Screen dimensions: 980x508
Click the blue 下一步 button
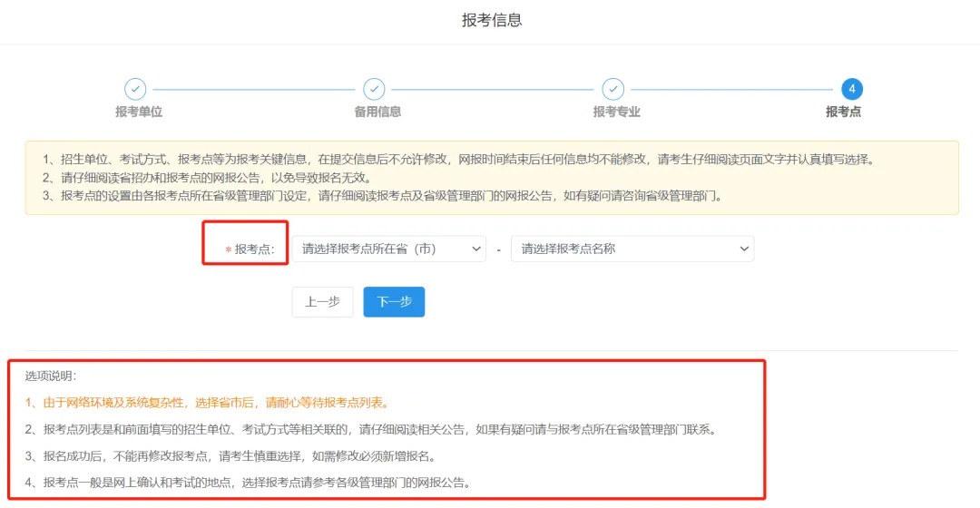(x=394, y=302)
